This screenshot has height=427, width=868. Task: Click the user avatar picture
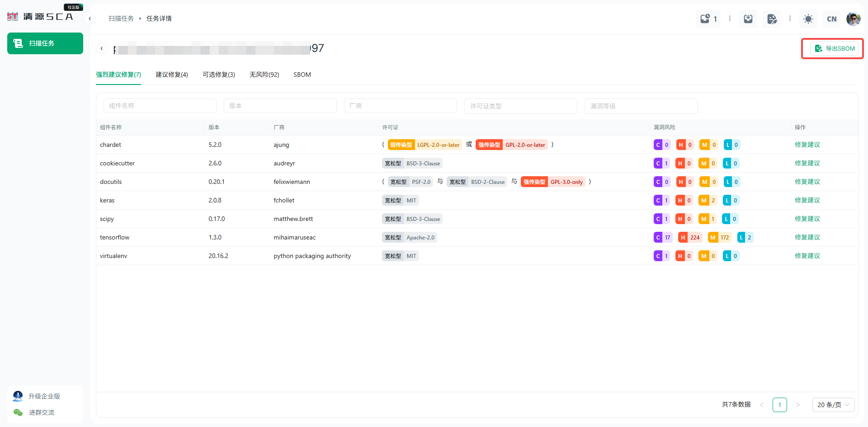(853, 19)
